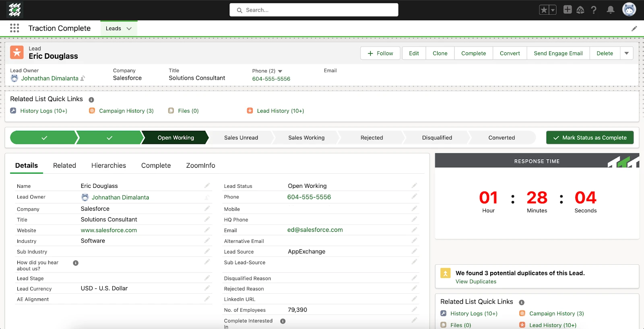The width and height of the screenshot is (644, 329).
Task: Click Mark Status as Complete
Action: tap(590, 138)
